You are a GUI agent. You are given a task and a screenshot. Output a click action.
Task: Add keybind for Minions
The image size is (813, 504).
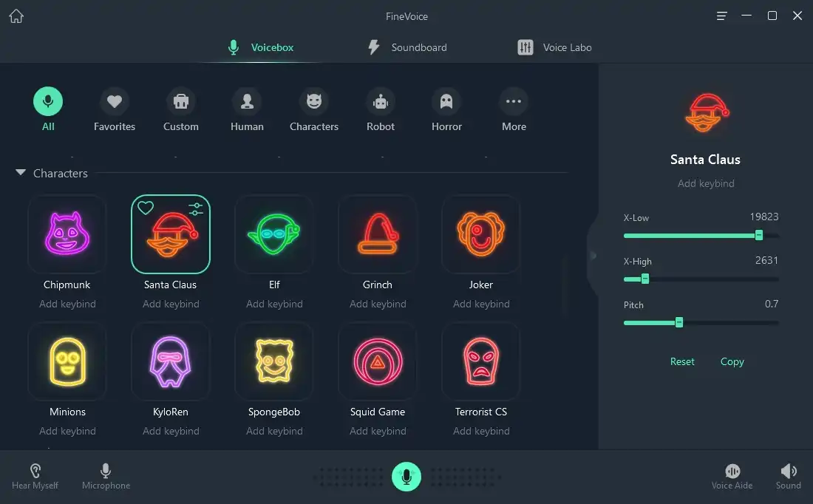67,431
